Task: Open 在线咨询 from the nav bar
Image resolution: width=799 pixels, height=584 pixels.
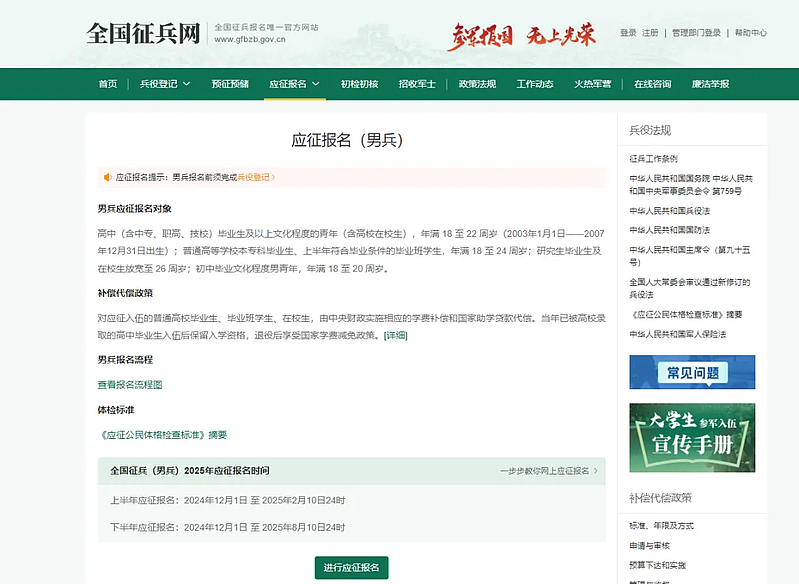Action: click(x=652, y=84)
